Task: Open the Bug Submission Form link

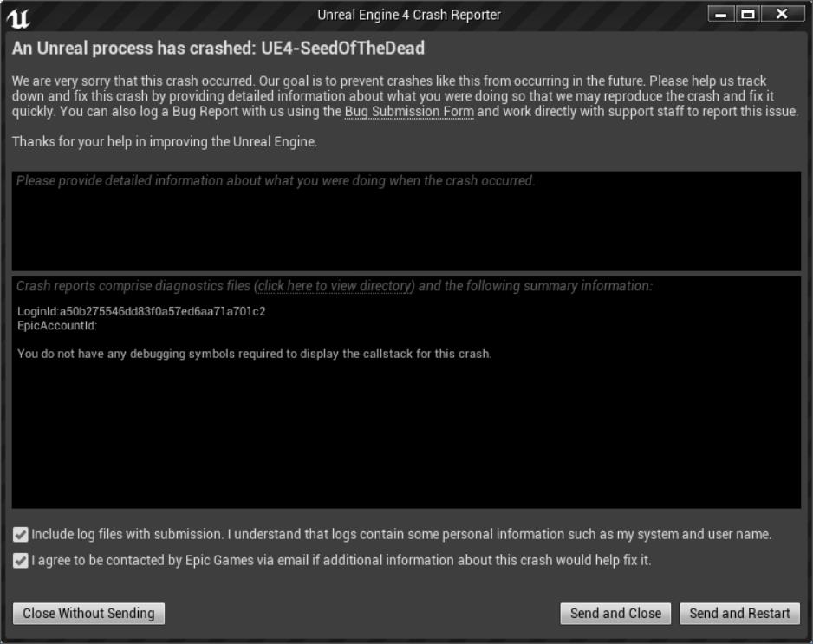Action: [409, 112]
